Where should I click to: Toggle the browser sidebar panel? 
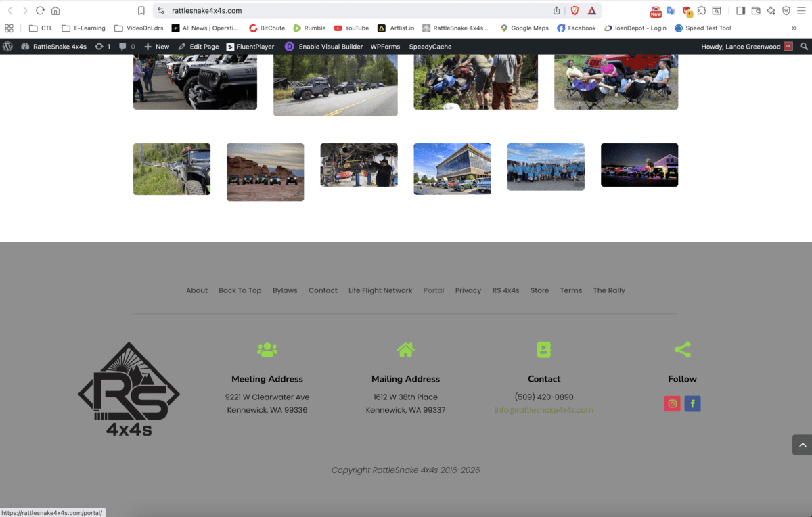740,11
